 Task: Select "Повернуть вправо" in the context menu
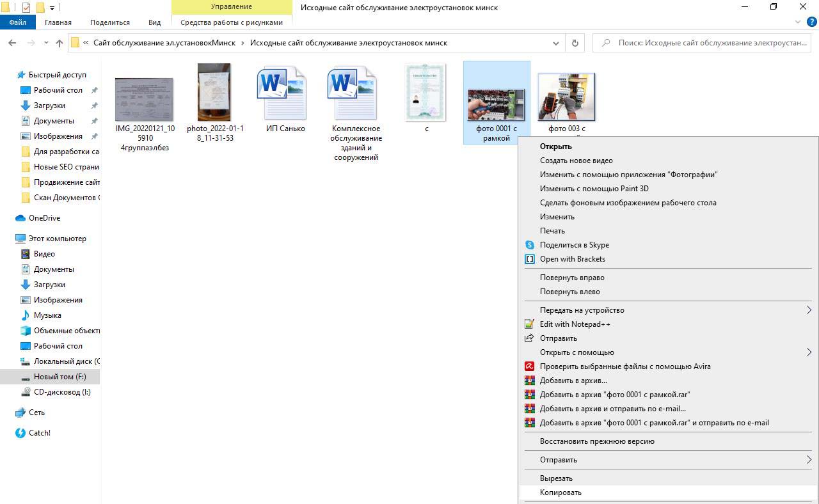coord(571,278)
